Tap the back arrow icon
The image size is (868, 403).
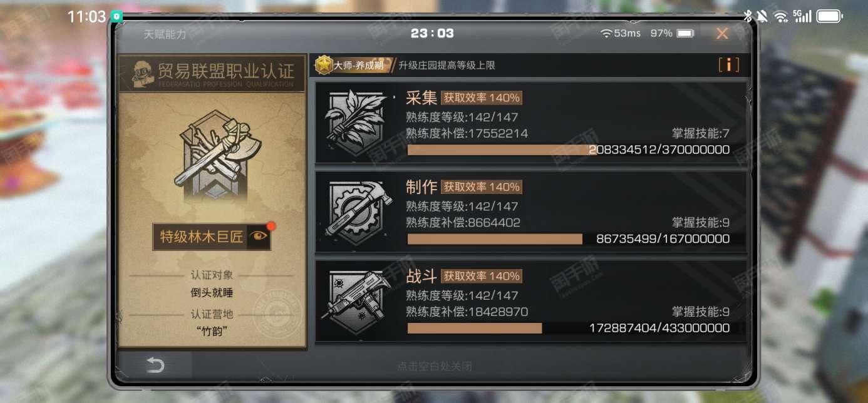[x=155, y=365]
